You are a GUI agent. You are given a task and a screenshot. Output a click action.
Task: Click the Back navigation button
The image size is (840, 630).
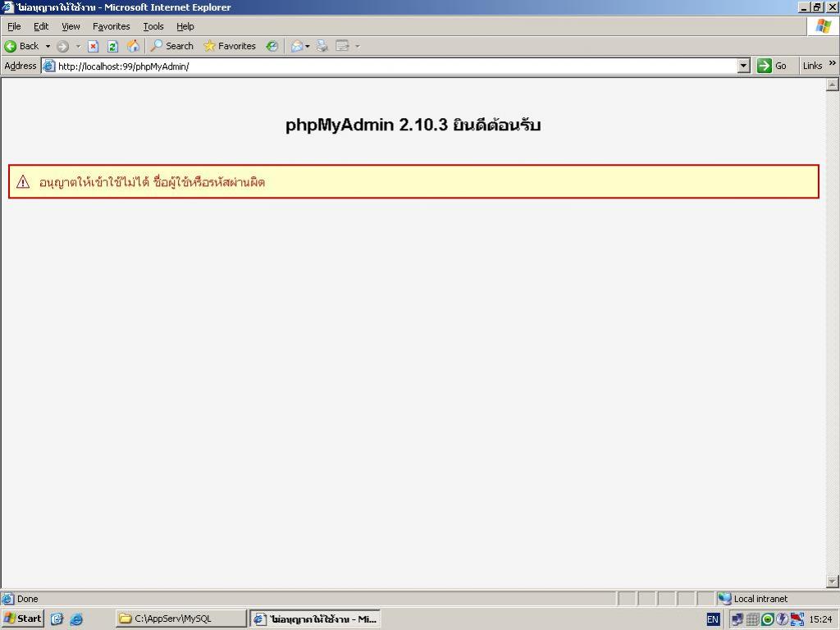tap(21, 46)
